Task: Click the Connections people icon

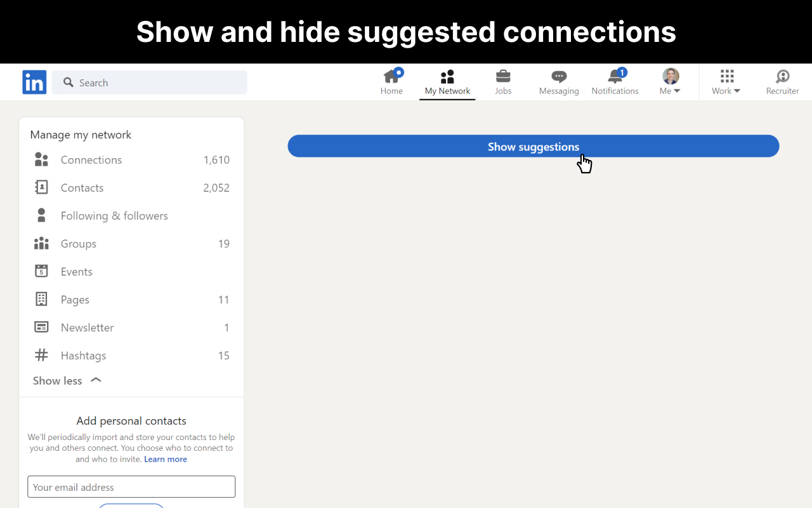Action: [x=41, y=159]
